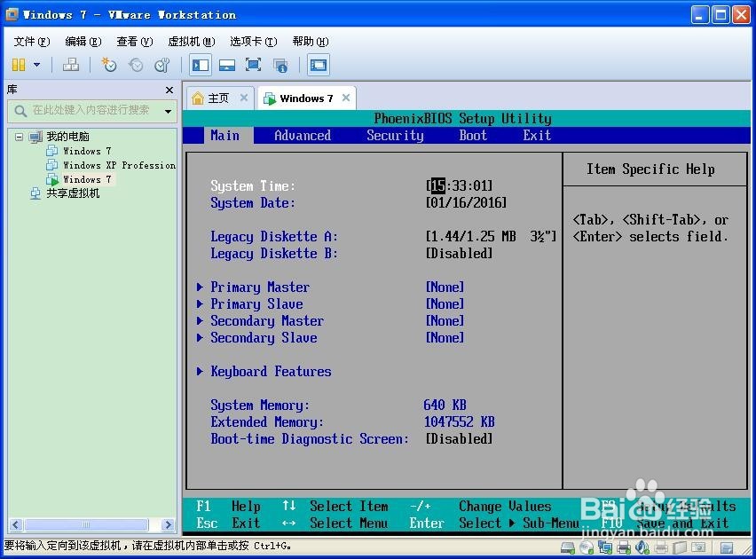Click the System Memory 640 KB value
The image size is (756, 559).
tap(445, 405)
